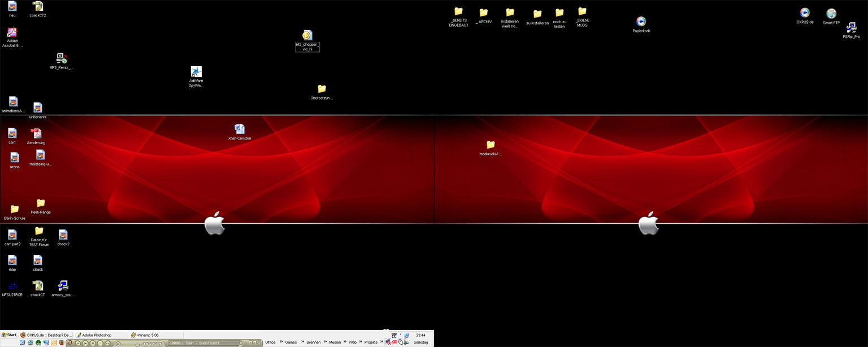Skip to next track in Winamp
Screen dimensions: 868x347
click(107, 343)
